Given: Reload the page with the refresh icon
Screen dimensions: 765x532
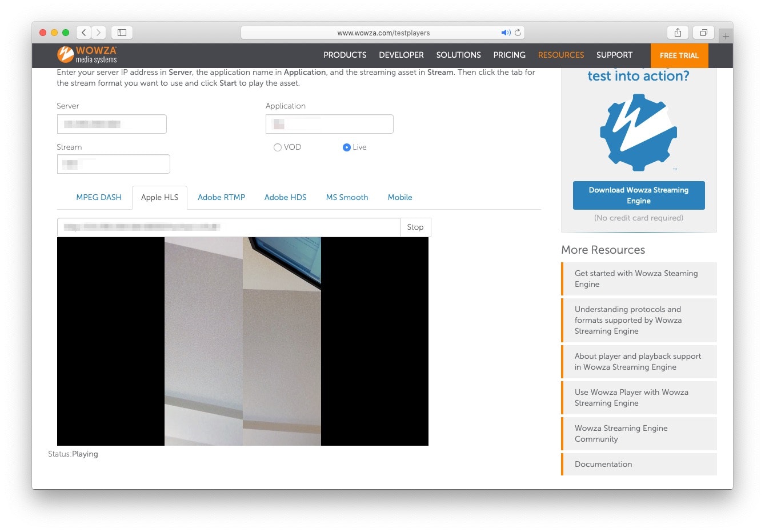Looking at the screenshot, I should (518, 33).
